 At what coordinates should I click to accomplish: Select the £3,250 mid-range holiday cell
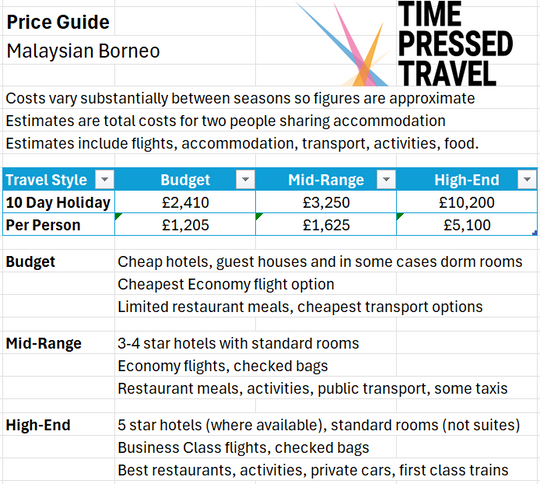coord(326,202)
